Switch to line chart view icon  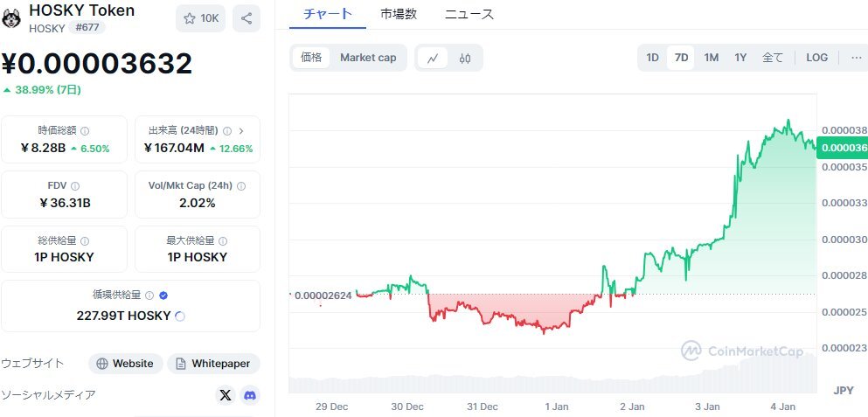point(433,58)
